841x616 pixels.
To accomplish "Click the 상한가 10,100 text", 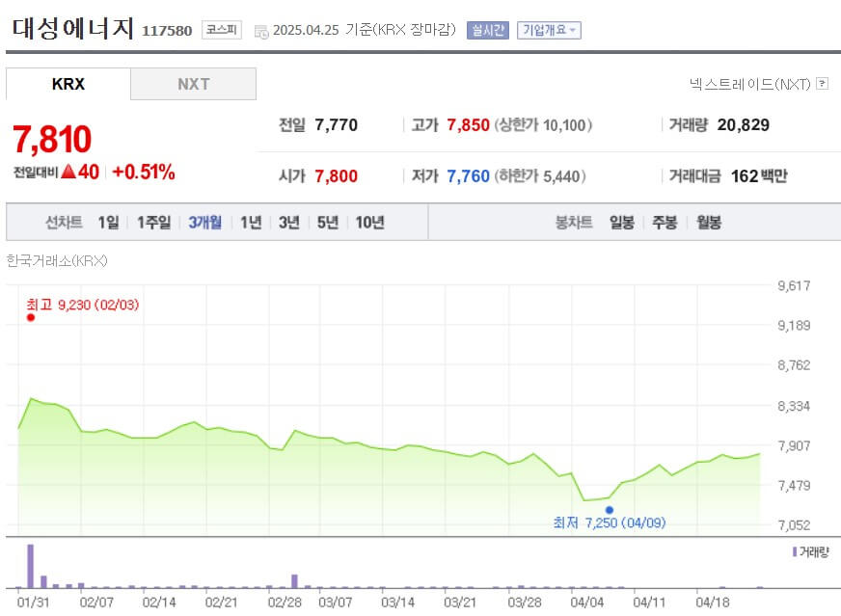I will [543, 125].
